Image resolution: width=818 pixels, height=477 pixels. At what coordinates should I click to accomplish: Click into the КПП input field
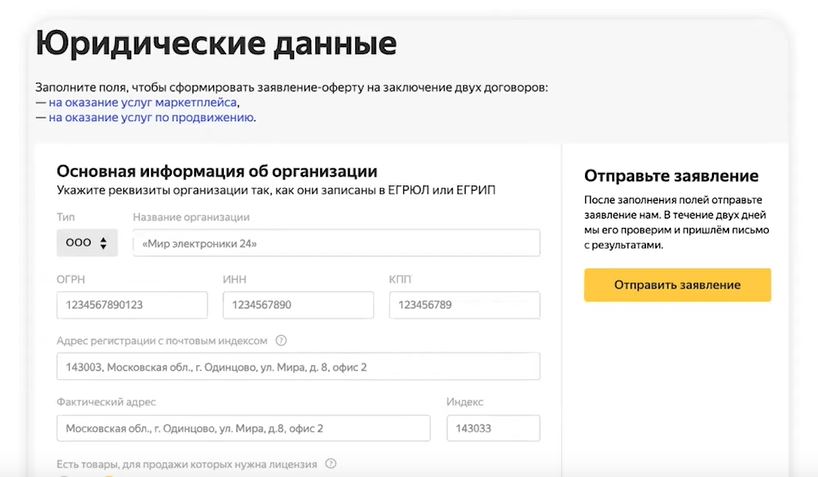click(464, 305)
